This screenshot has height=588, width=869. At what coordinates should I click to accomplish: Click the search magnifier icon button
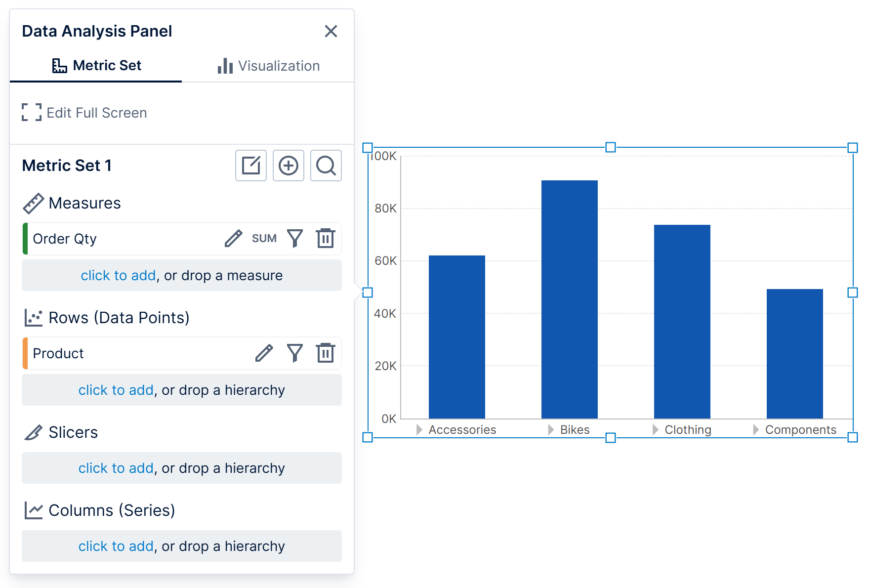coord(326,166)
